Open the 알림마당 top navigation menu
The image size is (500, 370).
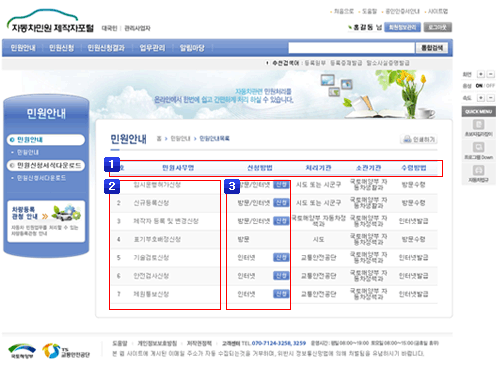coord(192,48)
